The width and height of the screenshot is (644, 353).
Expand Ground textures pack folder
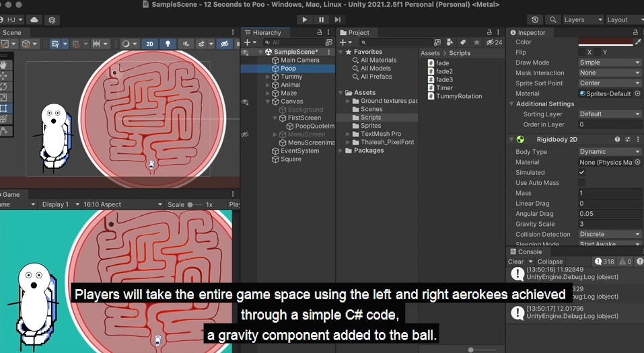point(347,101)
